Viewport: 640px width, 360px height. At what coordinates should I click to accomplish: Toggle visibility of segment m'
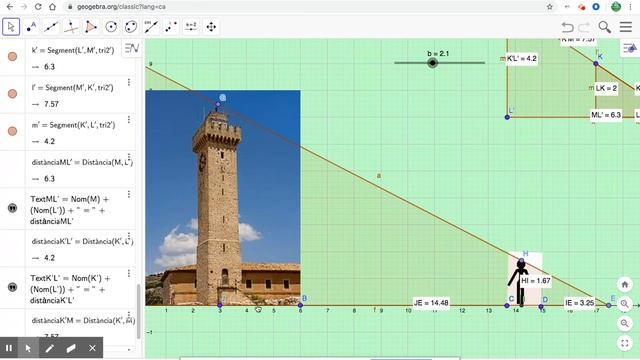pos(13,131)
